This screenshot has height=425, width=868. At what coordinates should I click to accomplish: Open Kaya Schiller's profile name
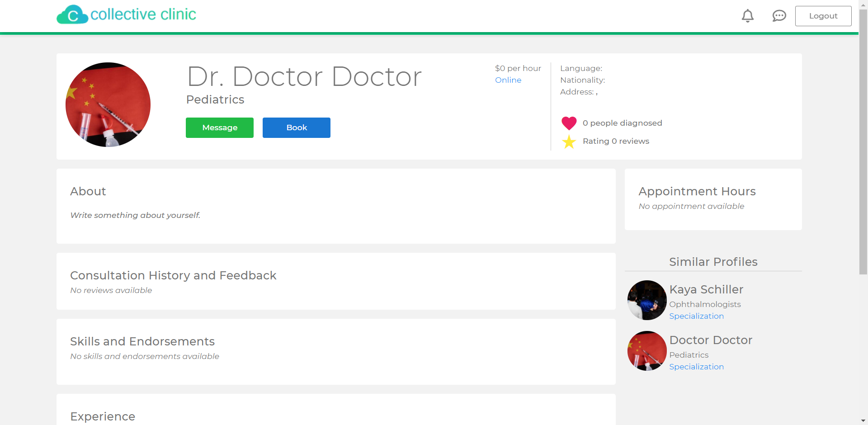706,289
